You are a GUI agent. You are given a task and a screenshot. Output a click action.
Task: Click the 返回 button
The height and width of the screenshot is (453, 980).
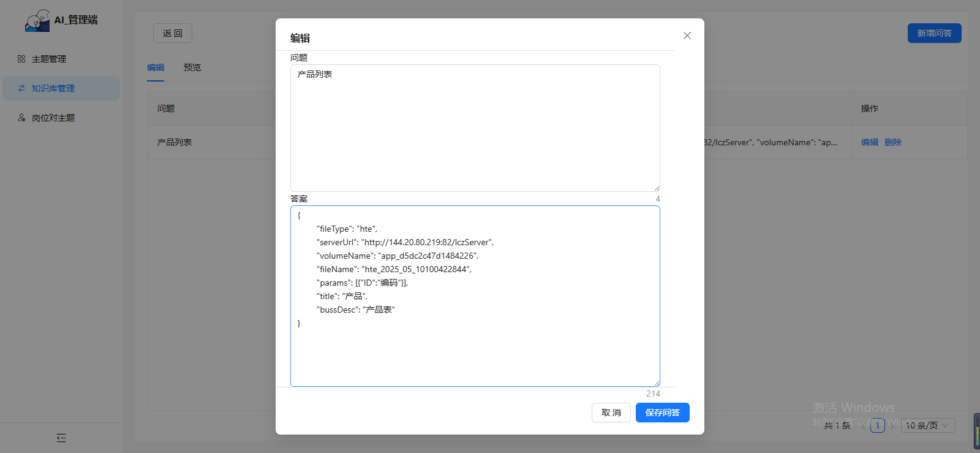click(x=173, y=33)
